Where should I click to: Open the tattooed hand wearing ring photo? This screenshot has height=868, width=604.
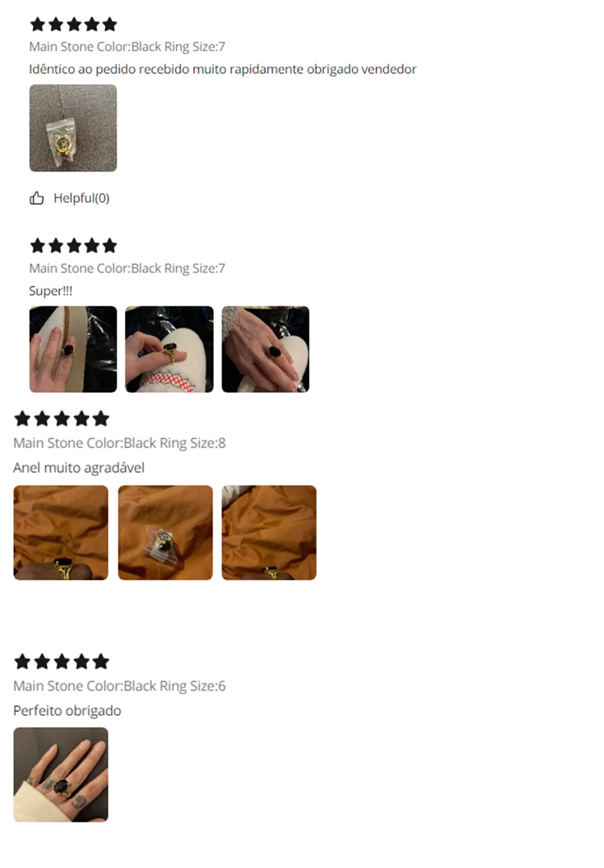tap(61, 774)
